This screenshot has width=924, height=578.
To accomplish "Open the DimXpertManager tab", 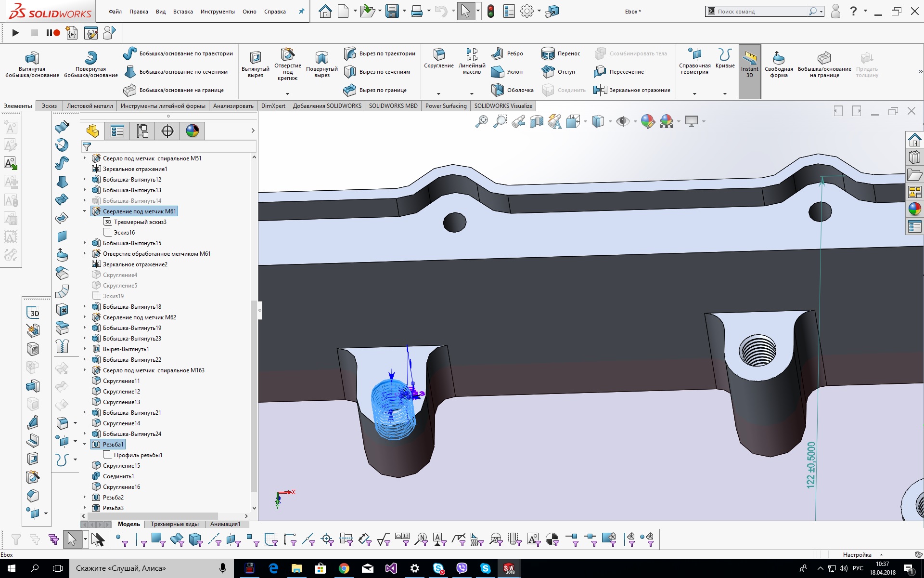I will (167, 131).
